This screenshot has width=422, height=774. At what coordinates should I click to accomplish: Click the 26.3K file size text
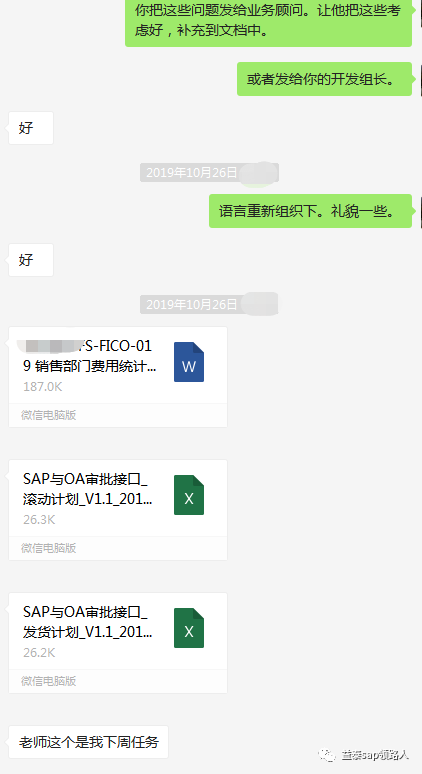[39, 520]
